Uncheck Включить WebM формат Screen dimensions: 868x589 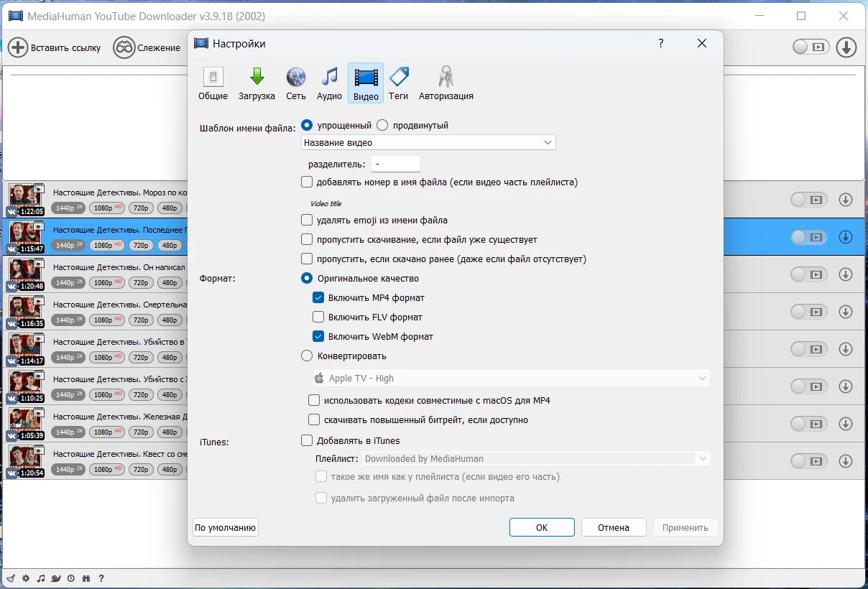tap(318, 336)
